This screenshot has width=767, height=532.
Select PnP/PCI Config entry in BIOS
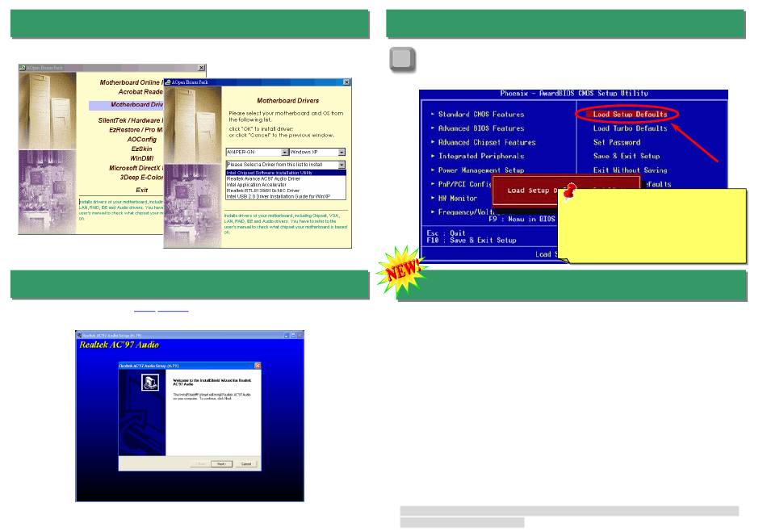click(x=465, y=184)
